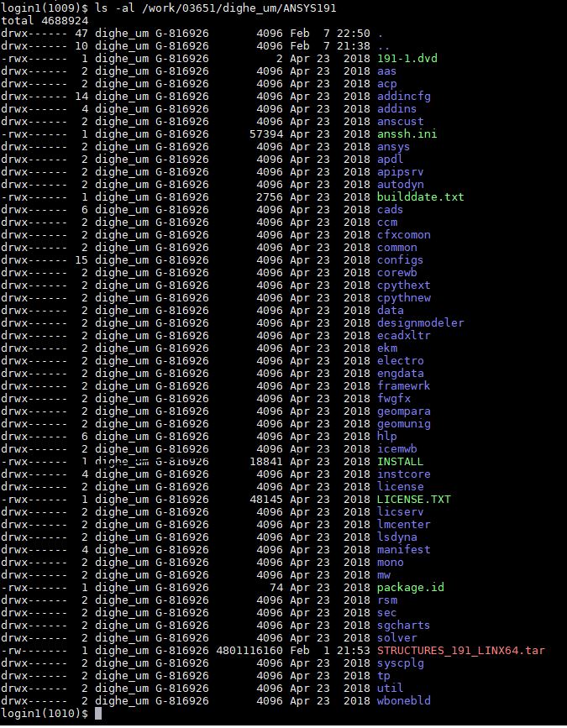Click the licserv directory name

click(401, 511)
